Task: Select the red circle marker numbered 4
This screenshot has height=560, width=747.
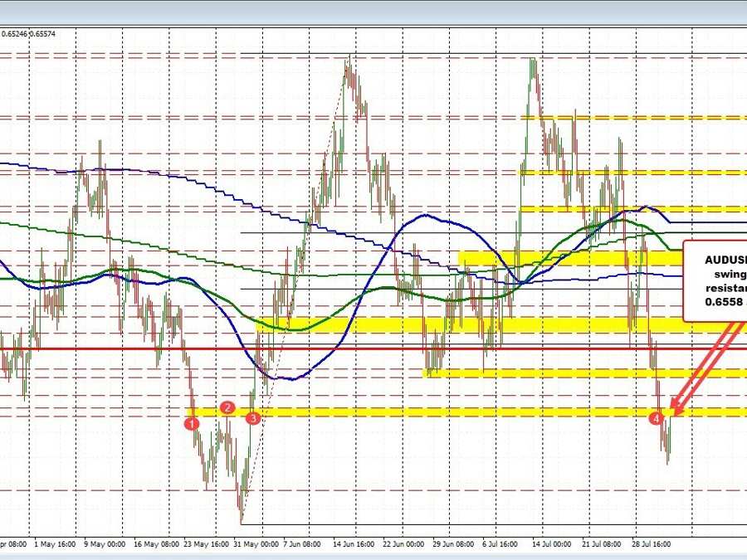Action: tap(657, 418)
